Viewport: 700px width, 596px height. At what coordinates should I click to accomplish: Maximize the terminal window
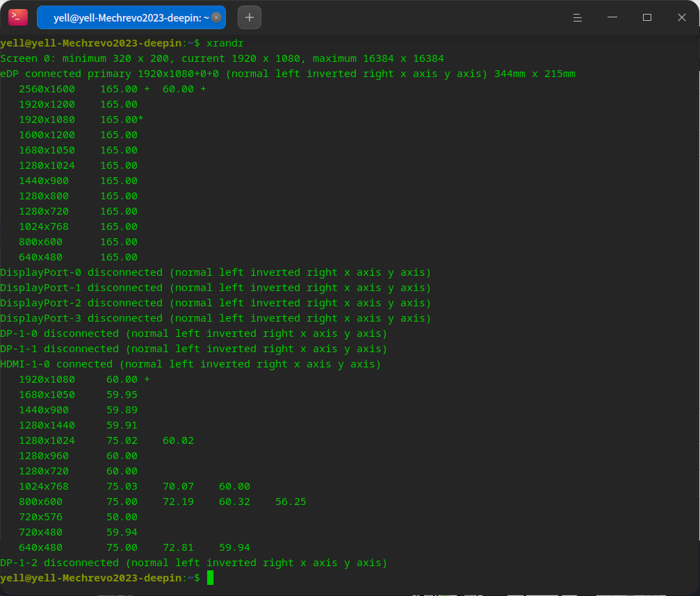coord(647,17)
